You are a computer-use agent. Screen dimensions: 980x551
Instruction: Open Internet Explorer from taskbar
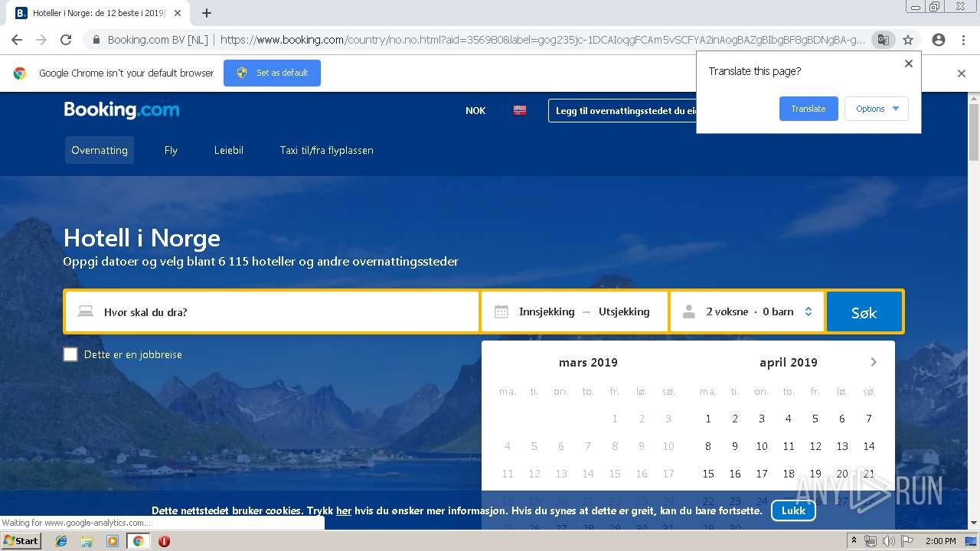click(x=61, y=541)
